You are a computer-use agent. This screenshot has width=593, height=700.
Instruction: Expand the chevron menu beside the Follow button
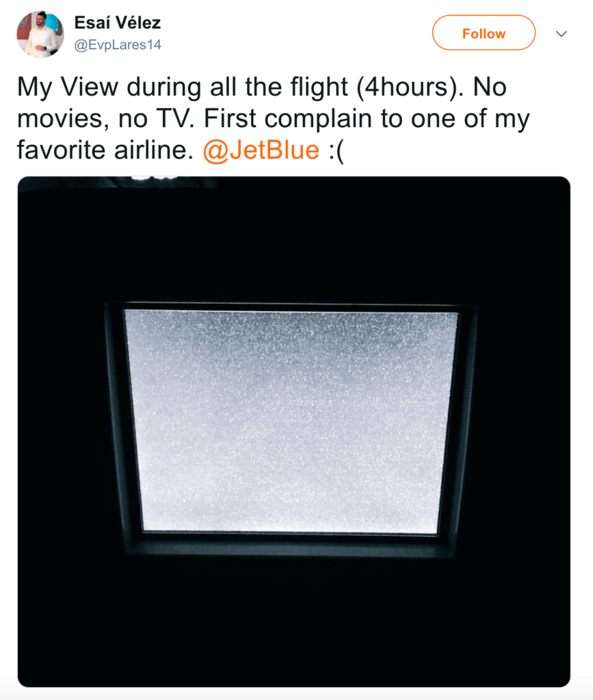point(561,32)
